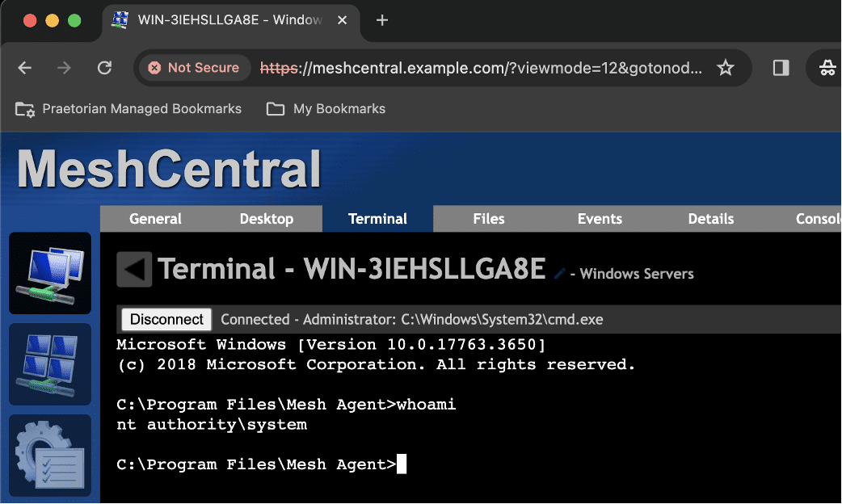
Task: Open the Events tab
Action: coord(600,219)
